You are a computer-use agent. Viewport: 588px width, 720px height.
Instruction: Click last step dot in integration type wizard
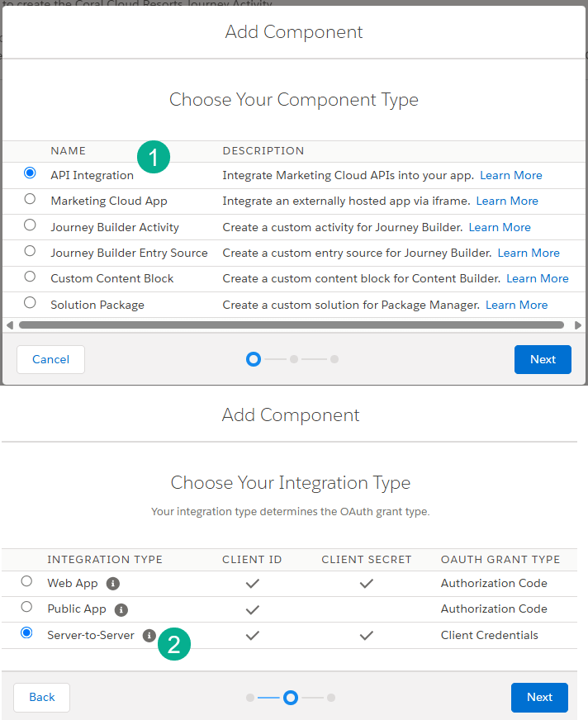click(331, 698)
